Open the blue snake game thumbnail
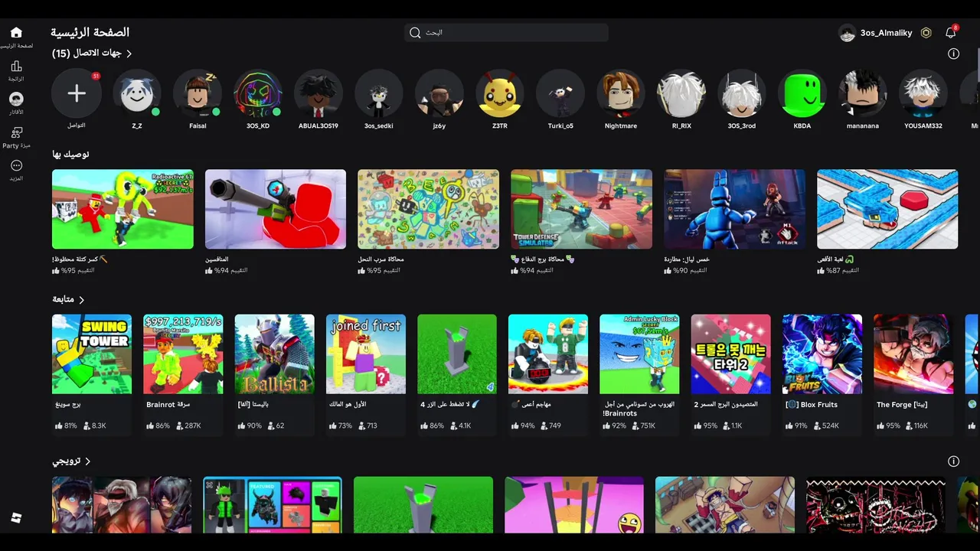Screen dimensions: 980x551 [887, 209]
